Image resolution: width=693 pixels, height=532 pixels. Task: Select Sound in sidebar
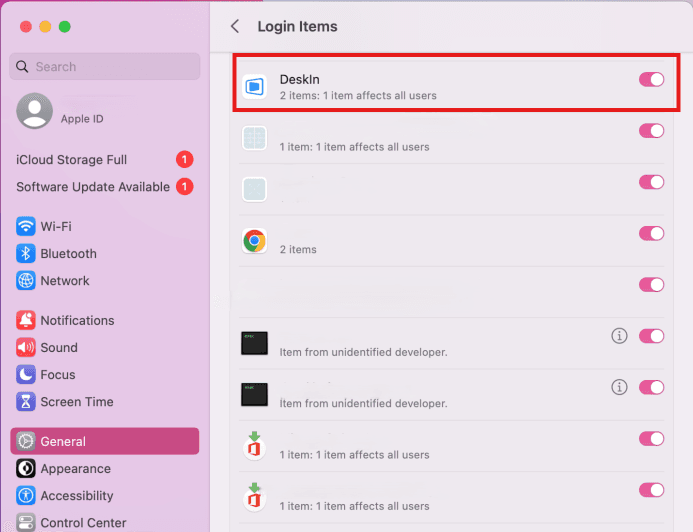[x=105, y=348]
